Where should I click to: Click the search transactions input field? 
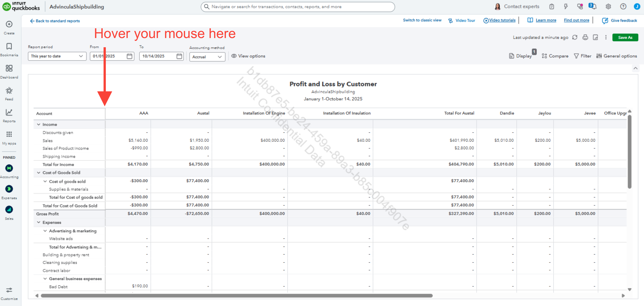pyautogui.click(x=298, y=7)
